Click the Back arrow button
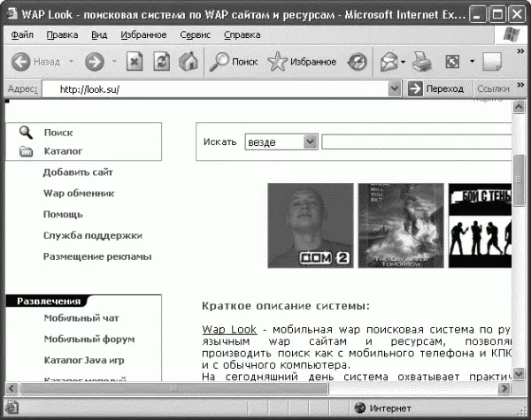The height and width of the screenshot is (420, 531). point(21,62)
